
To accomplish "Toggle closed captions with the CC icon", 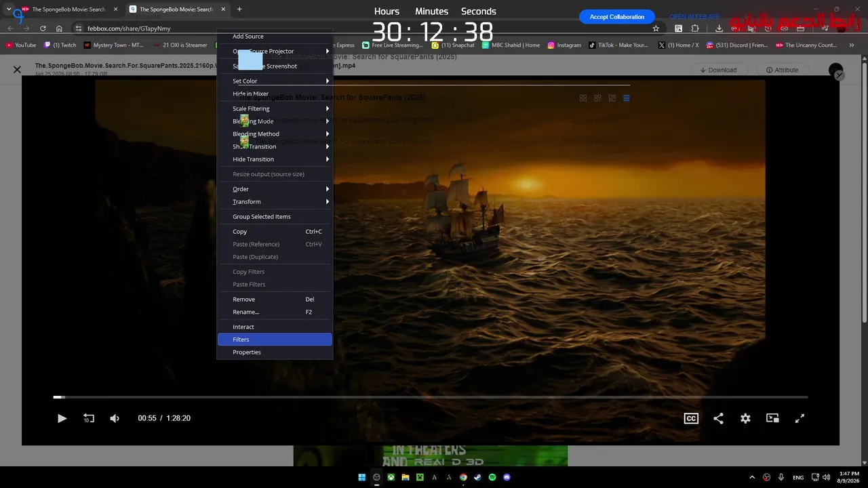I will click(x=691, y=419).
